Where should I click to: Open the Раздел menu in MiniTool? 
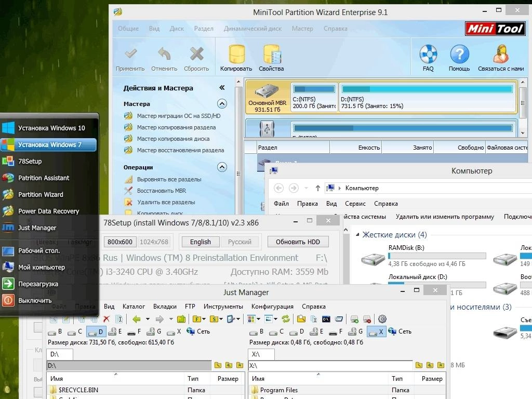(x=204, y=29)
